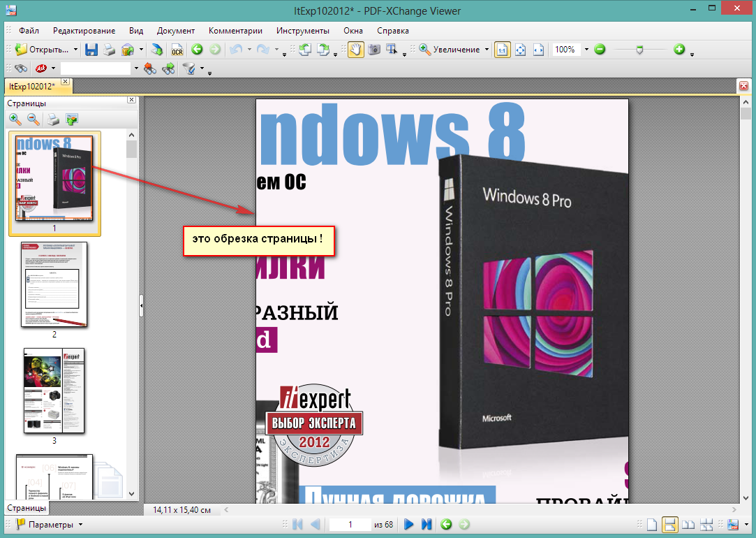Zoom out with the green minus button
Viewport: 756px width, 538px height.
[600, 49]
